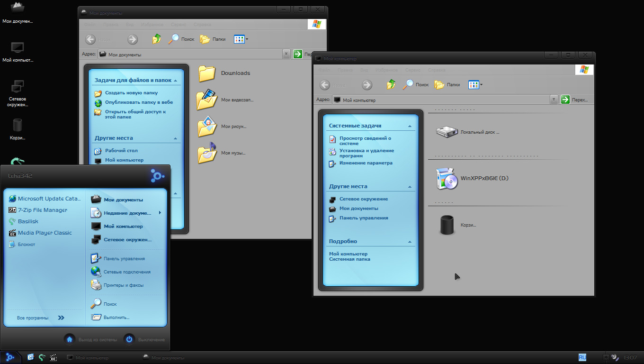Toggle Папки pane in Мои документы window
This screenshot has height=364, width=644.
213,39
